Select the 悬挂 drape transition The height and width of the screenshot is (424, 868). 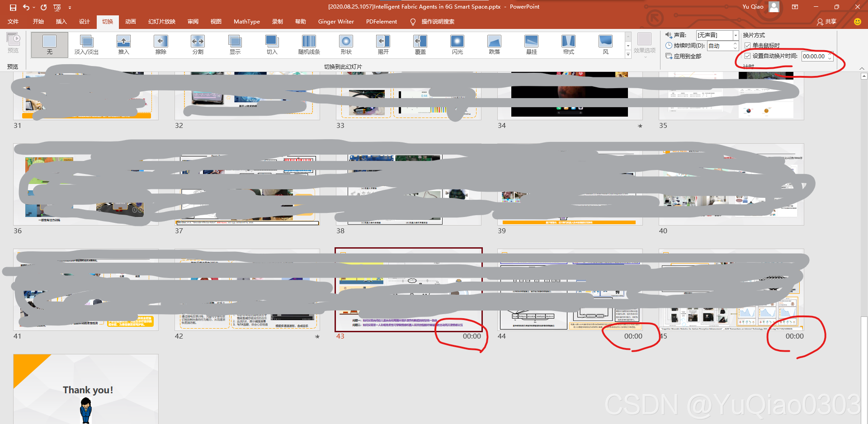[531, 45]
